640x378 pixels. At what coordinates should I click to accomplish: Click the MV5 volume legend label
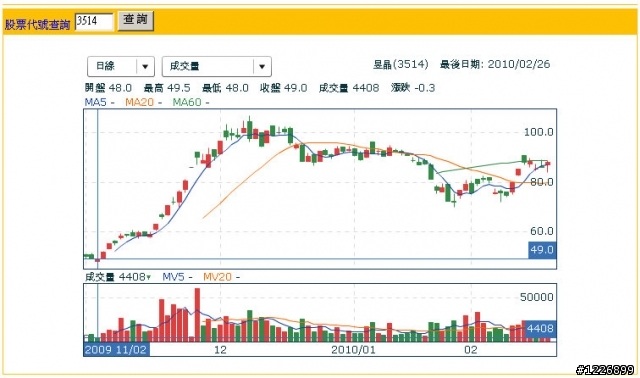click(x=173, y=277)
